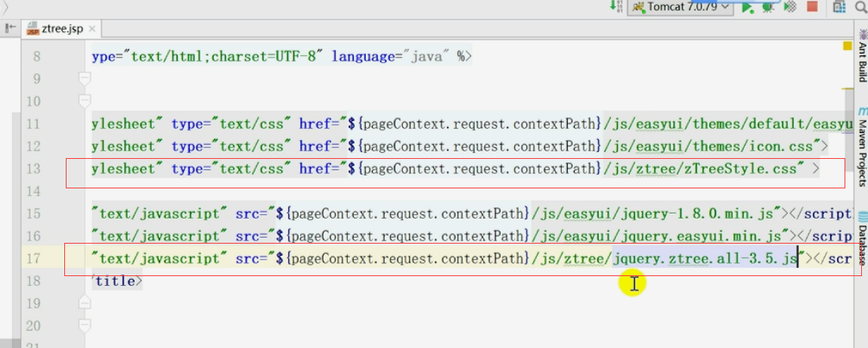Toggle the fold marker on line 19
The height and width of the screenshot is (348, 868).
point(84,303)
